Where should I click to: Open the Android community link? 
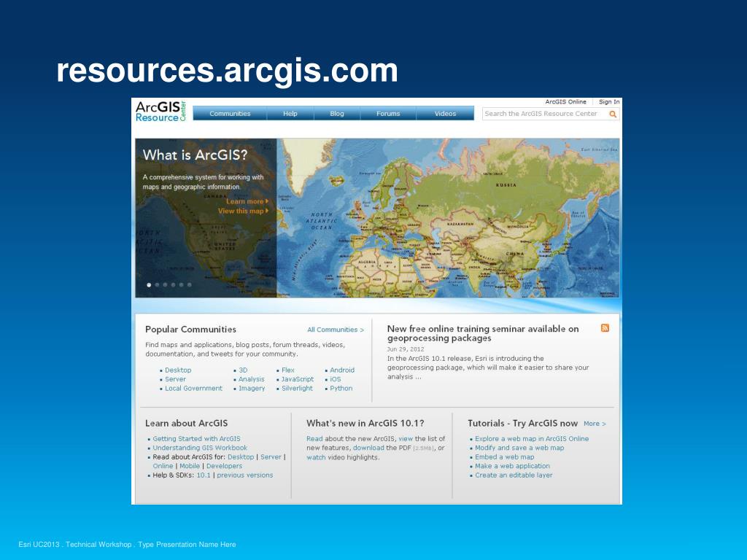click(342, 370)
